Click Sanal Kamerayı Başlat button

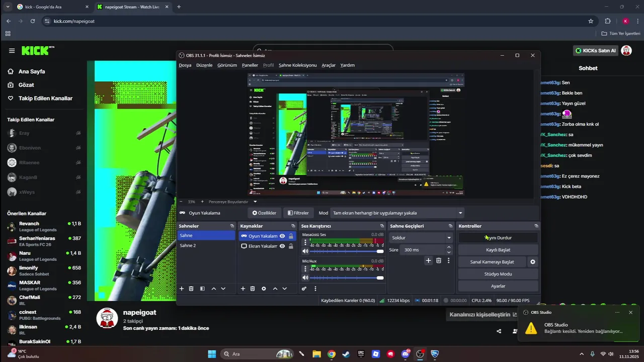[x=492, y=262]
